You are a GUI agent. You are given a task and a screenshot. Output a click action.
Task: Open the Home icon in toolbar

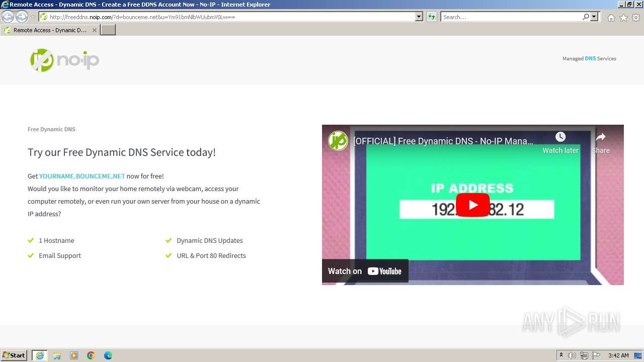click(611, 18)
